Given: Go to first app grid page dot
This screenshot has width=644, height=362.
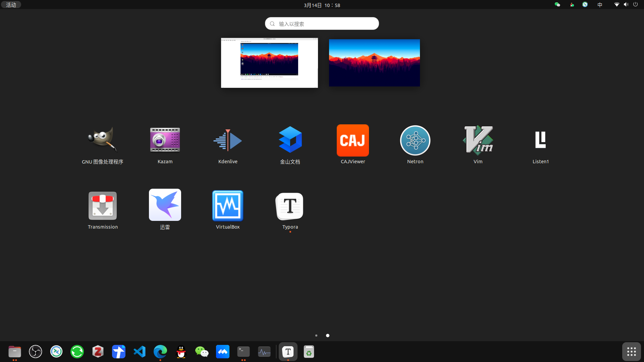Looking at the screenshot, I should 316,336.
